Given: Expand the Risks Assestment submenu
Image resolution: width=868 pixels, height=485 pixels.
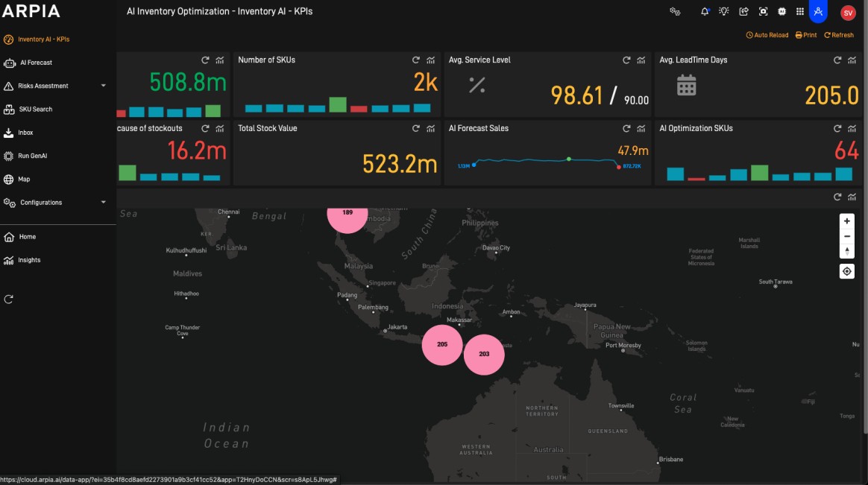Looking at the screenshot, I should point(104,86).
